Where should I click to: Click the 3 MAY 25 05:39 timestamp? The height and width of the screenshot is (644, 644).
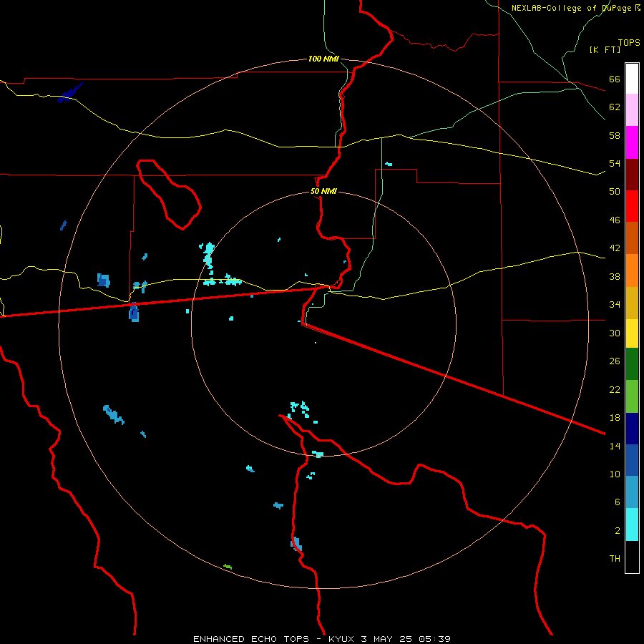pyautogui.click(x=406, y=639)
